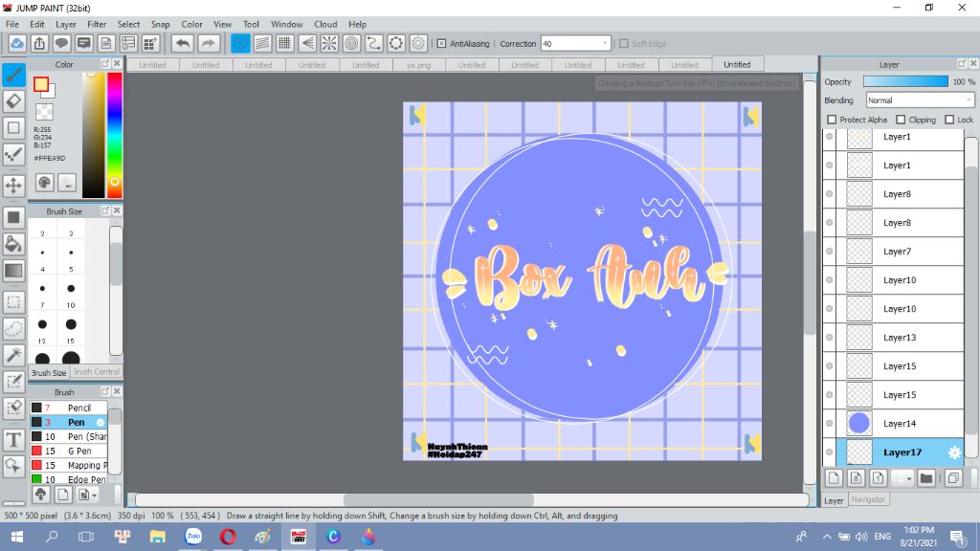Click the rainbow hue bar
Image resolution: width=980 pixels, height=551 pixels.
pos(115,135)
